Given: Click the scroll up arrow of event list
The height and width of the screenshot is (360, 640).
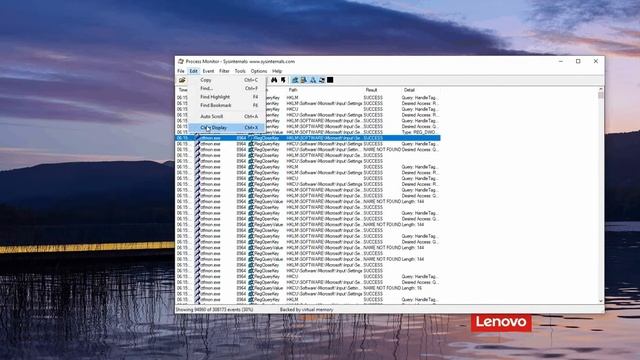Looking at the screenshot, I should pyautogui.click(x=600, y=89).
